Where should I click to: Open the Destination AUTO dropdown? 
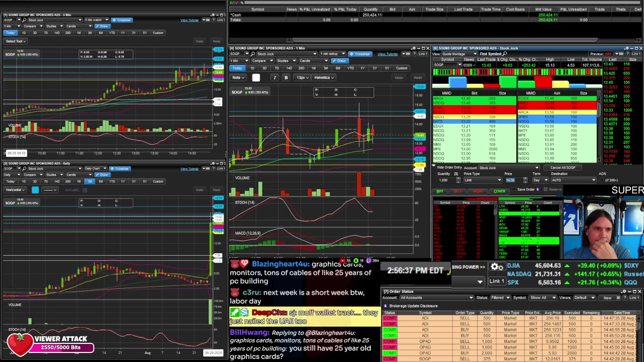[x=574, y=180]
